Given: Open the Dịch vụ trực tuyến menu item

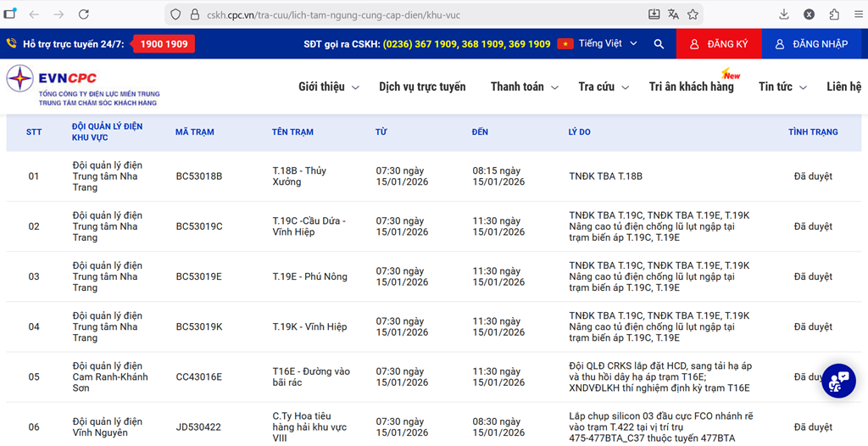Looking at the screenshot, I should click(422, 86).
